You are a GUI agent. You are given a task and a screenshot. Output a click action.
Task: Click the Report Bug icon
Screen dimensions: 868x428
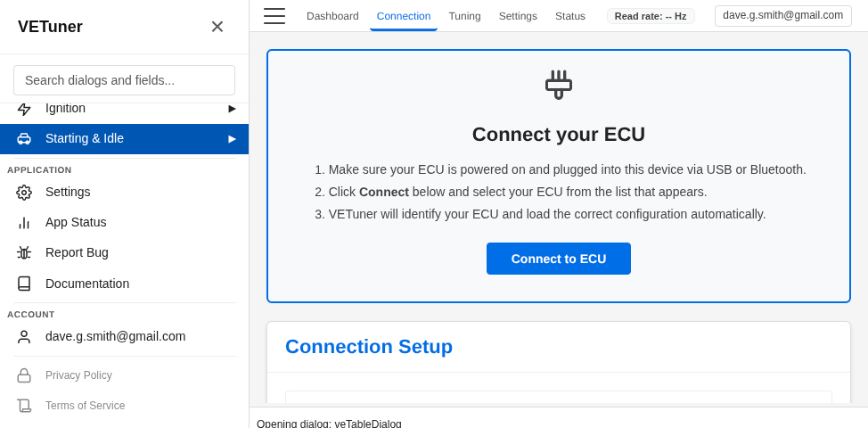(24, 253)
